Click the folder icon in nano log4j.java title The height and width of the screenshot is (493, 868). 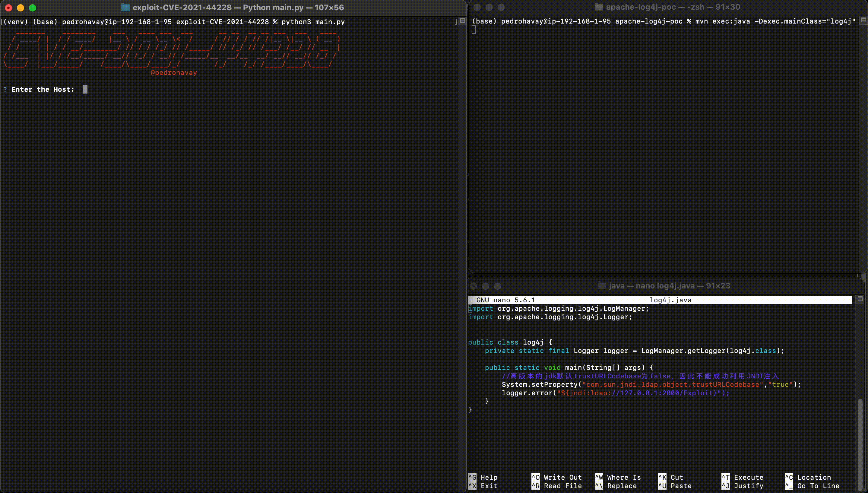pos(602,286)
